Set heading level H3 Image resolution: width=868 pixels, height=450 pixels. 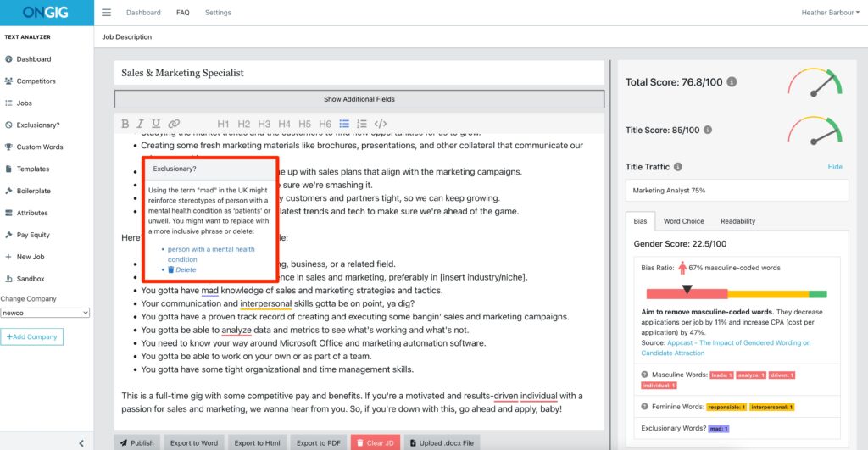(264, 124)
